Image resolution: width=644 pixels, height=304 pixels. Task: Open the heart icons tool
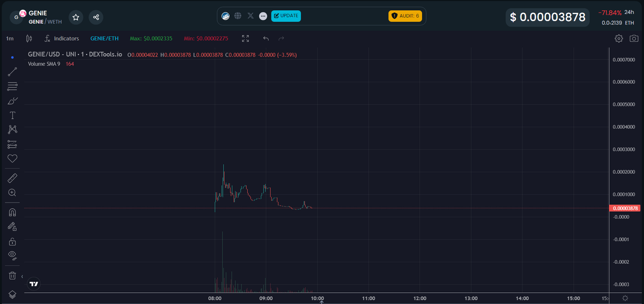point(12,159)
